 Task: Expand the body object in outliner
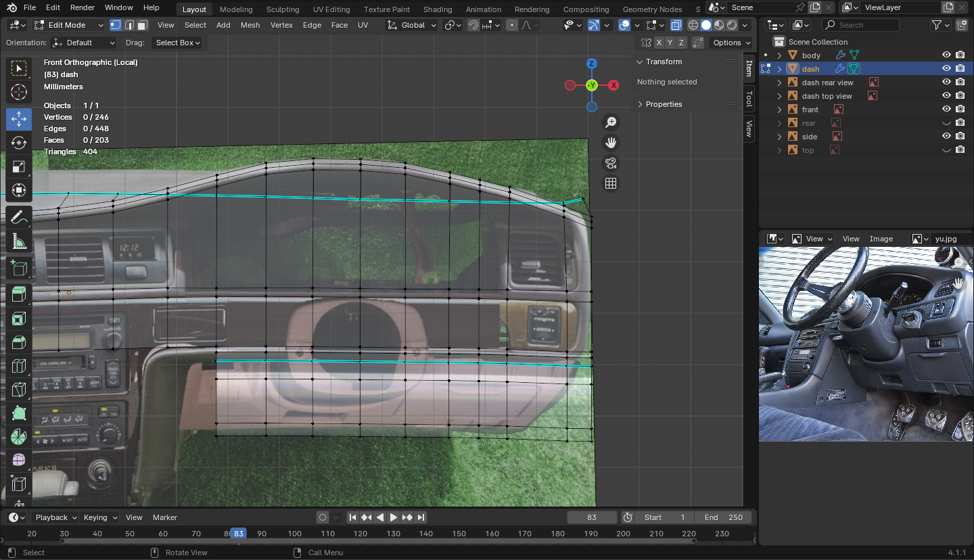coord(779,55)
